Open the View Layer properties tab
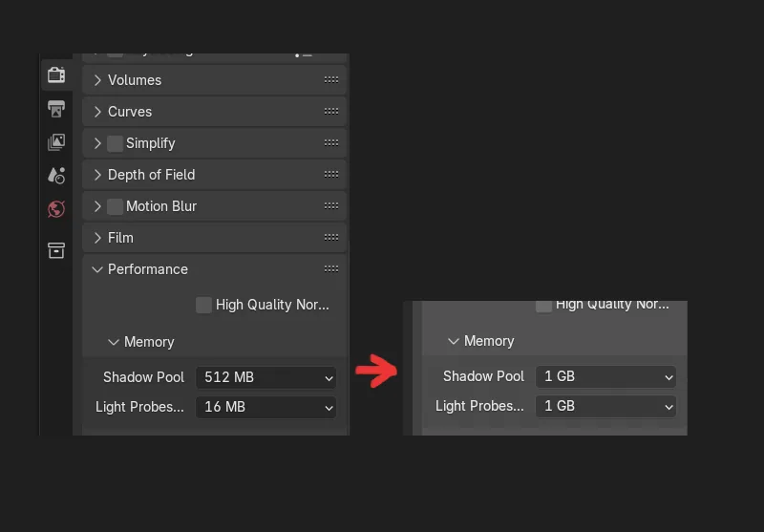 tap(56, 142)
